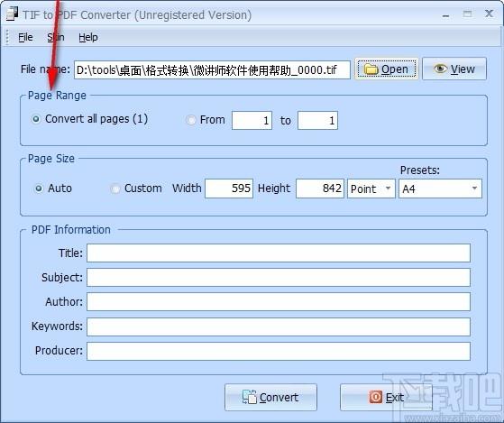504x423 pixels.
Task: Click the folder icon on the Open button
Action: pyautogui.click(x=371, y=69)
